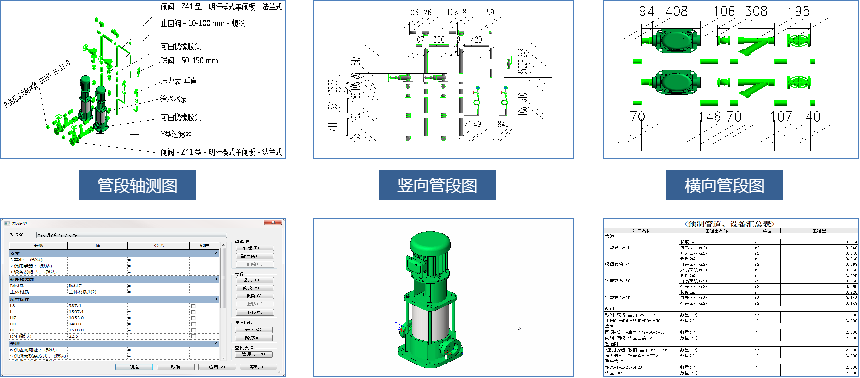Tick the first lock checkbox in the dimensions group

tap(193, 306)
